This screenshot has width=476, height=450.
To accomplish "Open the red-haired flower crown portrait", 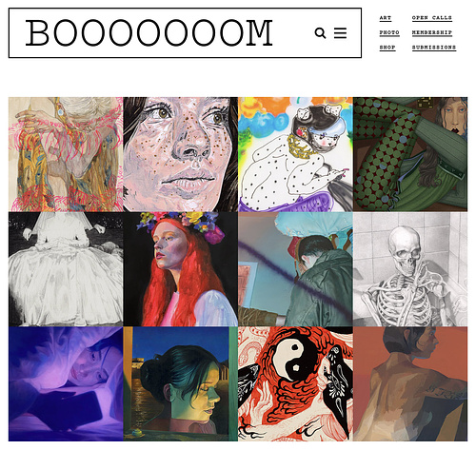I will tap(181, 269).
